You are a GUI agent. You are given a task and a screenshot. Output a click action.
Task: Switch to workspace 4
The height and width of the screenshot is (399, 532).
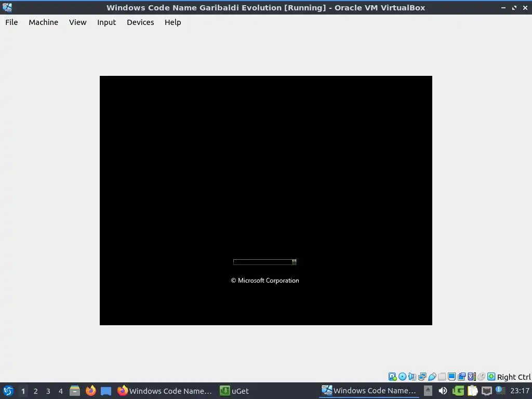pyautogui.click(x=61, y=391)
